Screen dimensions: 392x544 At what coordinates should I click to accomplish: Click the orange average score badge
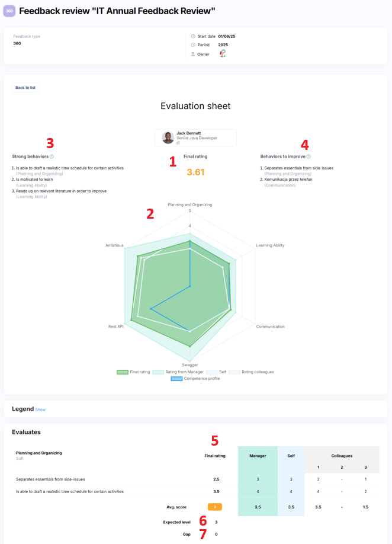pos(215,507)
